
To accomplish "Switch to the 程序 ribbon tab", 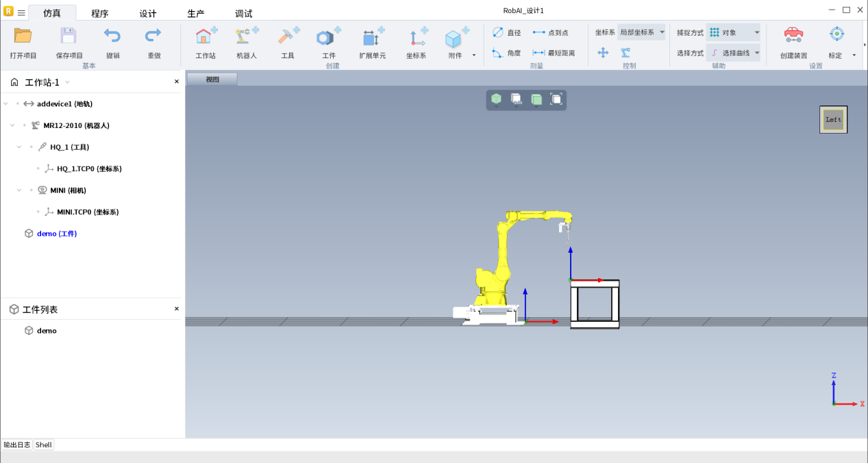I will pyautogui.click(x=100, y=13).
